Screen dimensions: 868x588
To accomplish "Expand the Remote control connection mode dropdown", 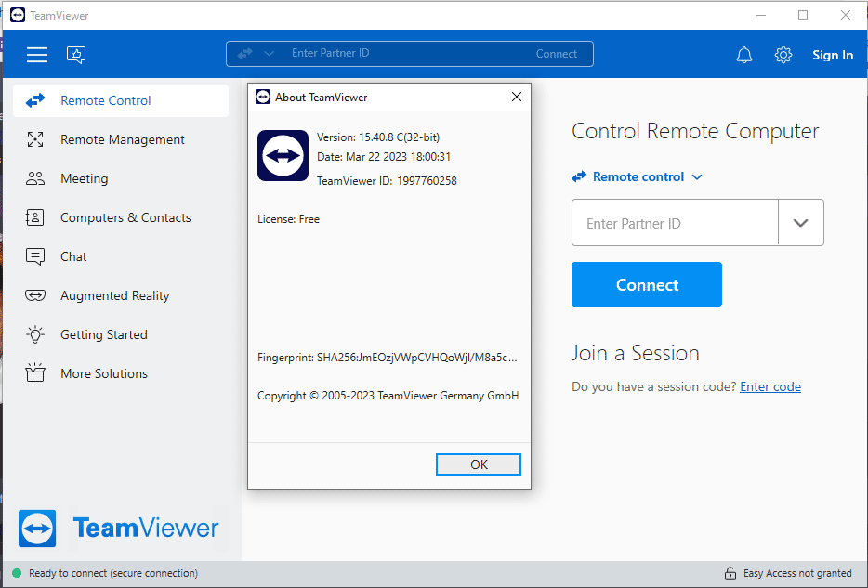I will tap(695, 176).
